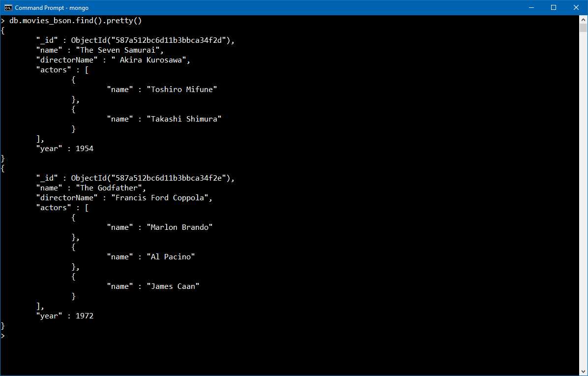Open the window menu via the cmd icon
The height and width of the screenshot is (376, 588).
pyautogui.click(x=7, y=7)
